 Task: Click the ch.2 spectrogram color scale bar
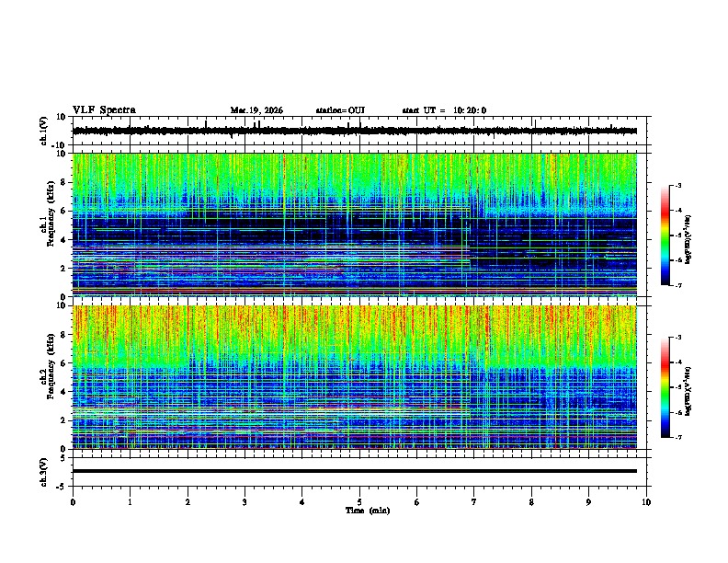665,387
